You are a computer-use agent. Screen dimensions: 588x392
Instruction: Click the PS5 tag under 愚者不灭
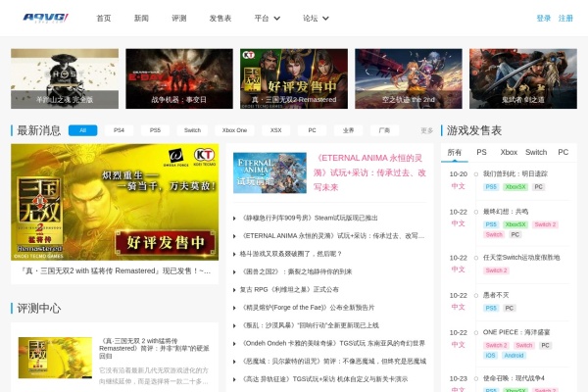[x=491, y=309]
